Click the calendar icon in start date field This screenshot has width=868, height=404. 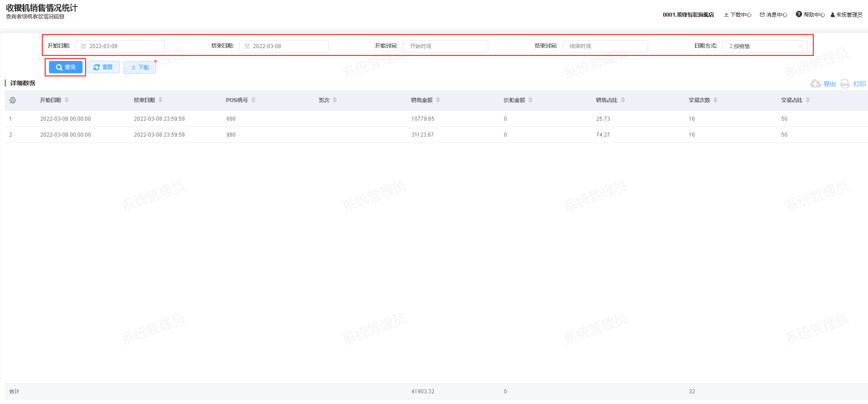(x=84, y=46)
